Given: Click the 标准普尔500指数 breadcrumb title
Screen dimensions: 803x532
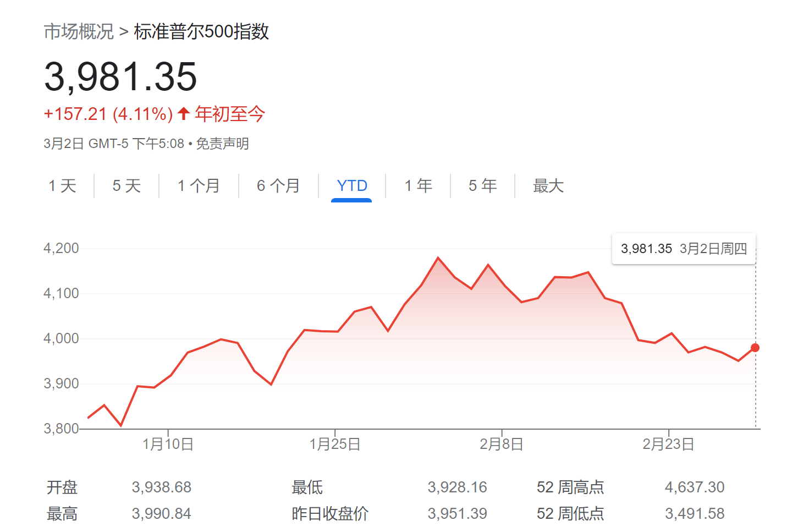Looking at the screenshot, I should click(x=201, y=31).
